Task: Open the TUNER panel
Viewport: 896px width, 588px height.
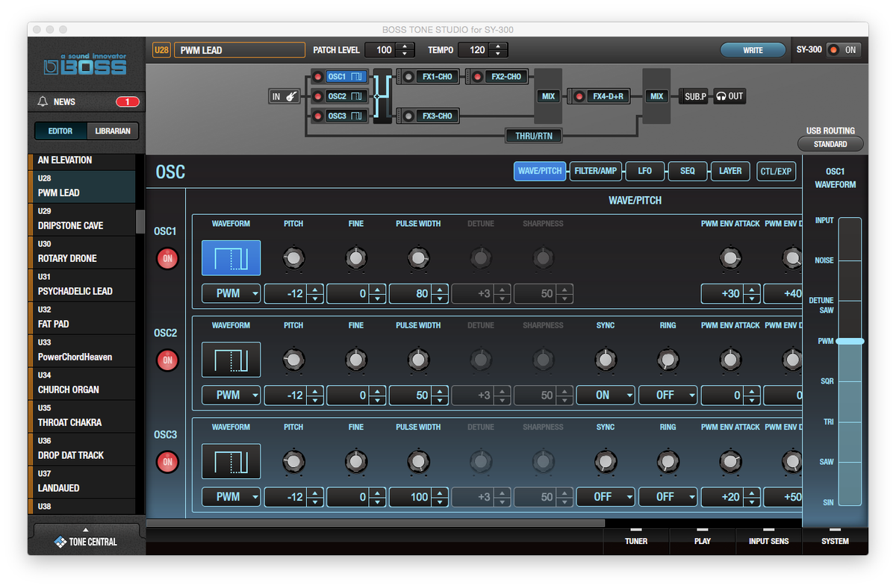Action: tap(636, 540)
